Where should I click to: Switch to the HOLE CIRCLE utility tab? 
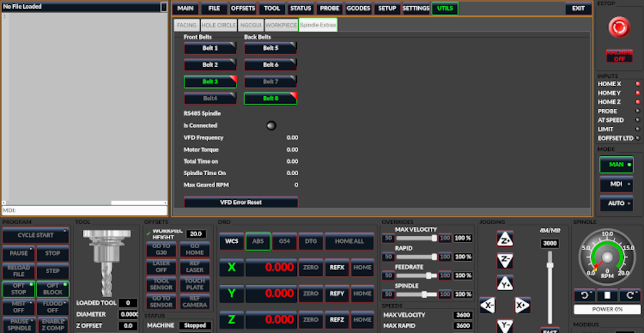(x=219, y=25)
